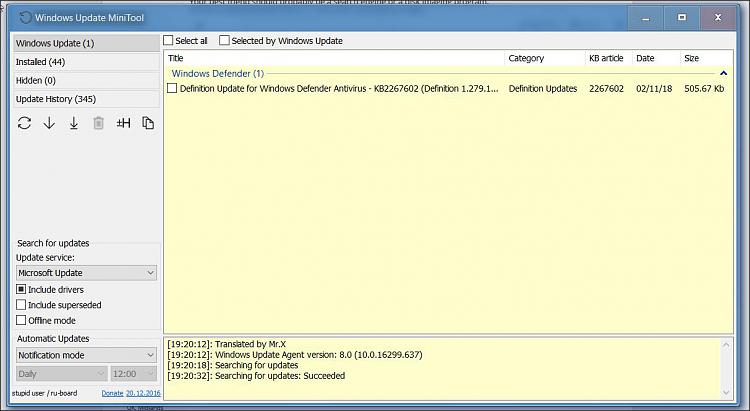Click the Windows Update Agent version log line

coord(295,355)
